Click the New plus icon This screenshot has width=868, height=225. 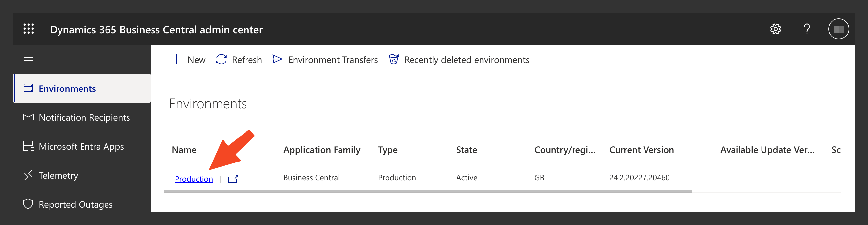(x=176, y=59)
